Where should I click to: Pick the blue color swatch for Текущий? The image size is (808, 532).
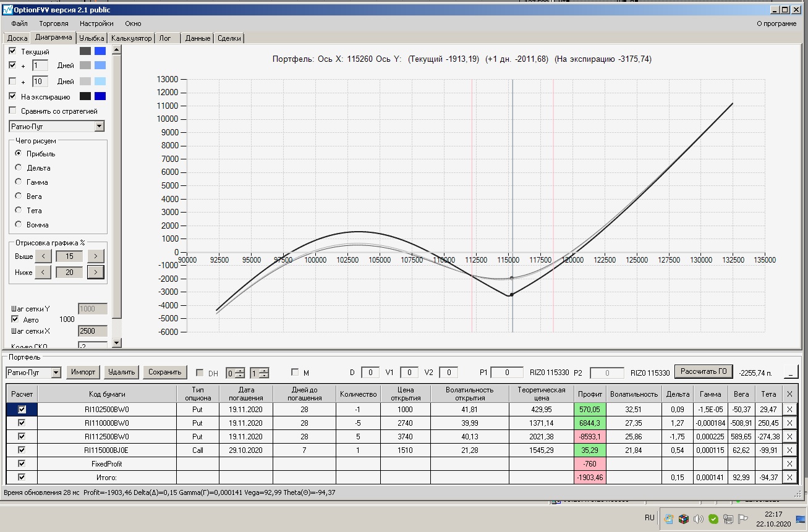click(x=100, y=51)
